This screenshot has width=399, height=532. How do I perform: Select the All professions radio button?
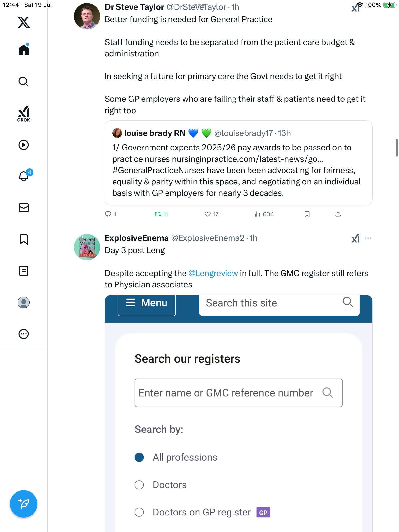point(139,457)
